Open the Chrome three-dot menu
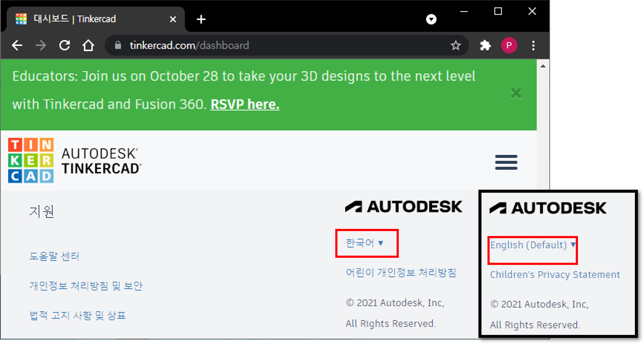 (x=533, y=45)
